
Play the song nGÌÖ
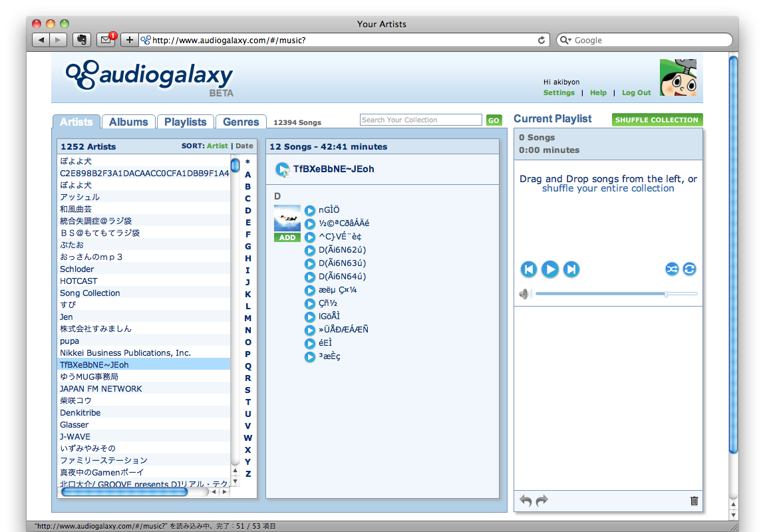tap(310, 211)
